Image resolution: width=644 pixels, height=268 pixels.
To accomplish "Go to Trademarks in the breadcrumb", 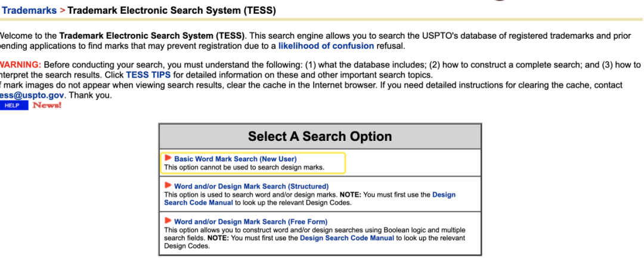I will coord(29,11).
